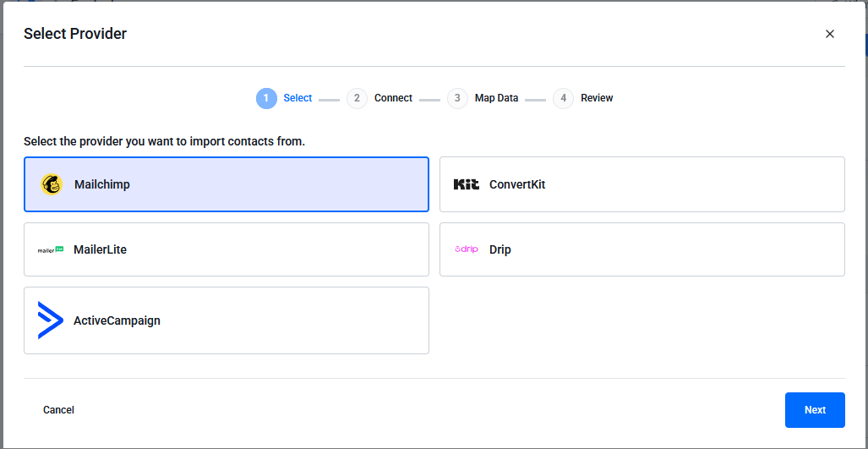Open step 3 Map Data
Viewport: 868px width, 449px height.
(x=483, y=98)
